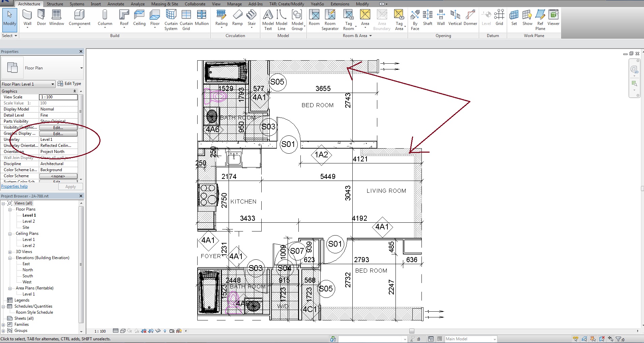The width and height of the screenshot is (644, 343).
Task: Open the Select panel dropdown
Action: [9, 36]
